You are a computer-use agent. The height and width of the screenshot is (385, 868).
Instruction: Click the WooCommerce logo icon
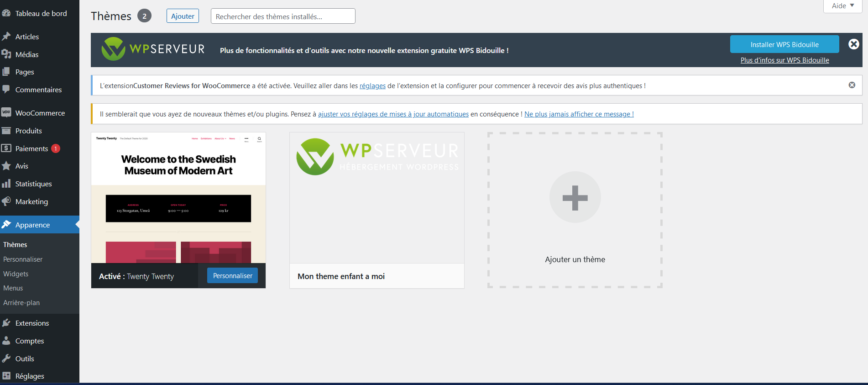(x=6, y=112)
